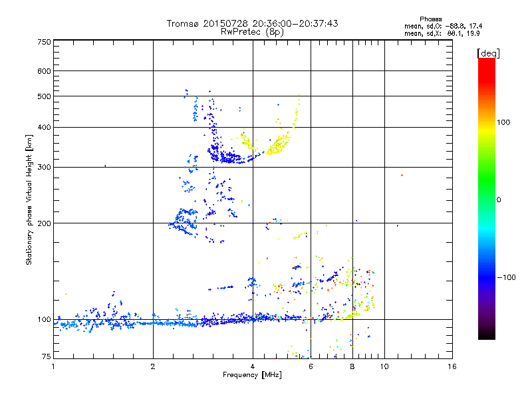Click the 'mean, sd,O: -88.8, 17.4' line
Viewport: 532px width, 399px height.
[x=443, y=26]
